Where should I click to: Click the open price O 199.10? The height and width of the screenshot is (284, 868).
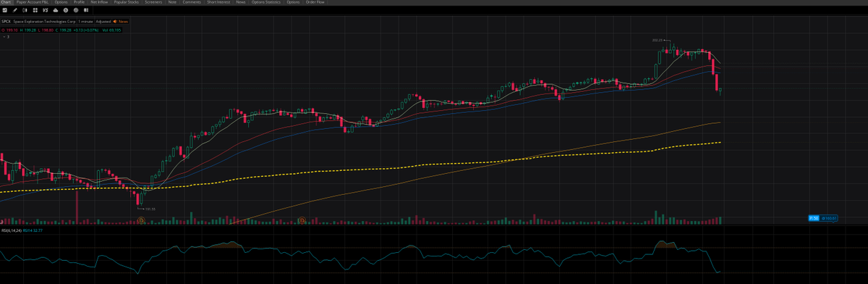coord(9,30)
